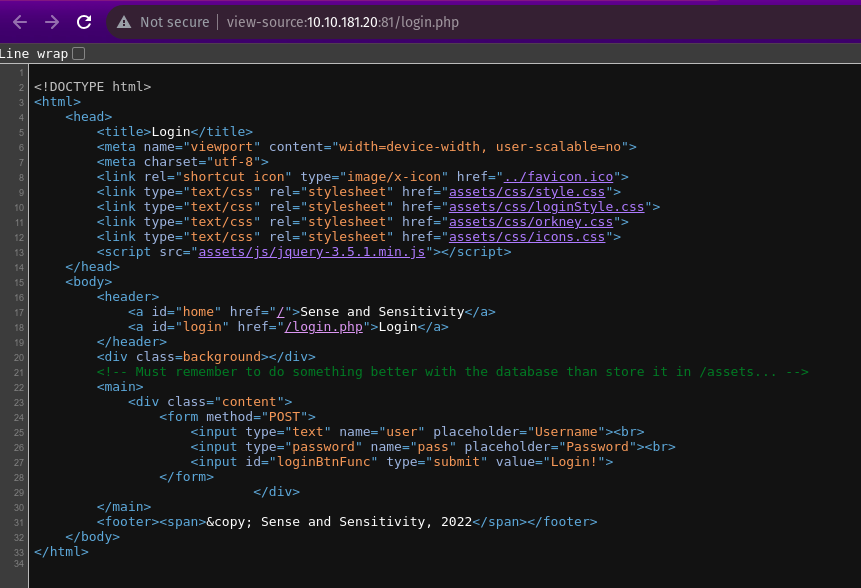Viewport: 861px width, 588px height.
Task: Open assets/css/orkney.css link
Action: pos(530,222)
